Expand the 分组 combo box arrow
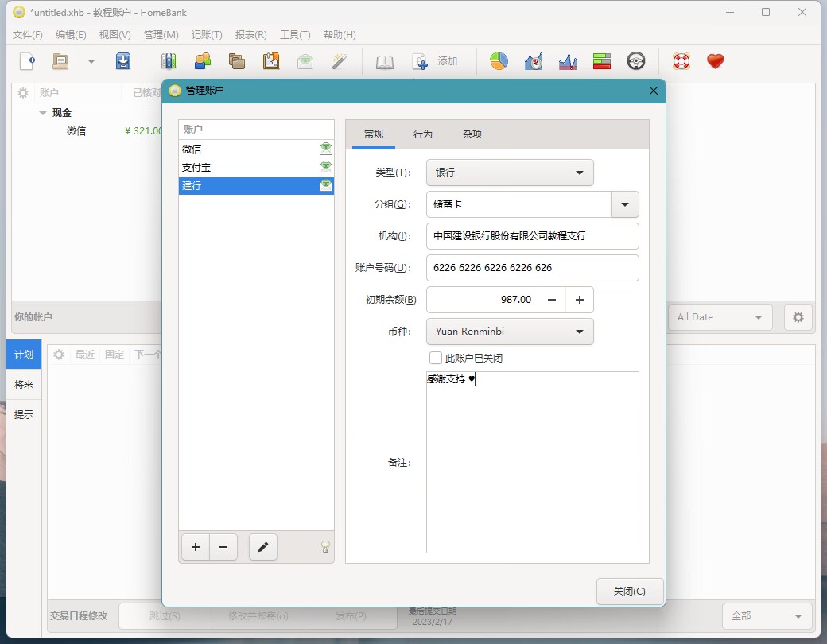 point(625,204)
